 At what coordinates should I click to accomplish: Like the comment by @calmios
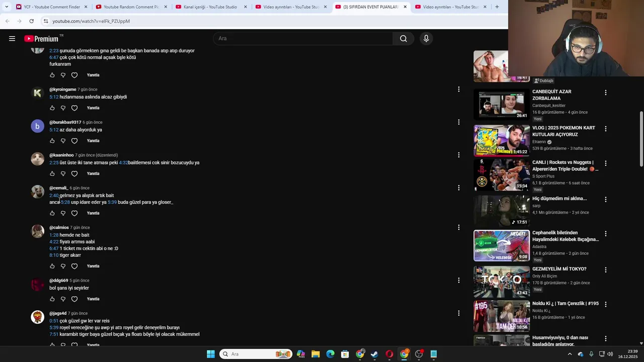pyautogui.click(x=52, y=266)
